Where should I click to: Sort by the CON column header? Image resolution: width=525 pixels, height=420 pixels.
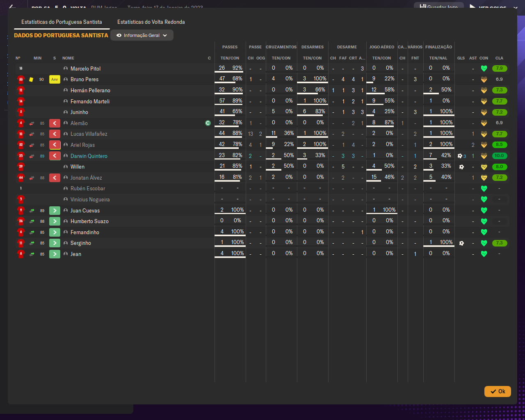(484, 58)
